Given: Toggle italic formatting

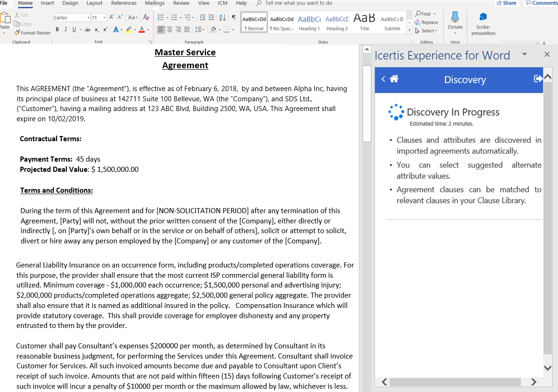Looking at the screenshot, I should 65,29.
